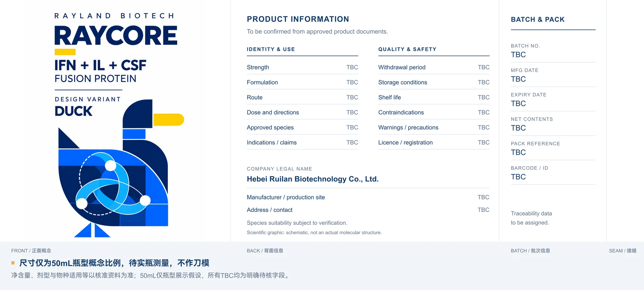
Task: Click the "NET CONTENTS" field label
Action: 532,119
